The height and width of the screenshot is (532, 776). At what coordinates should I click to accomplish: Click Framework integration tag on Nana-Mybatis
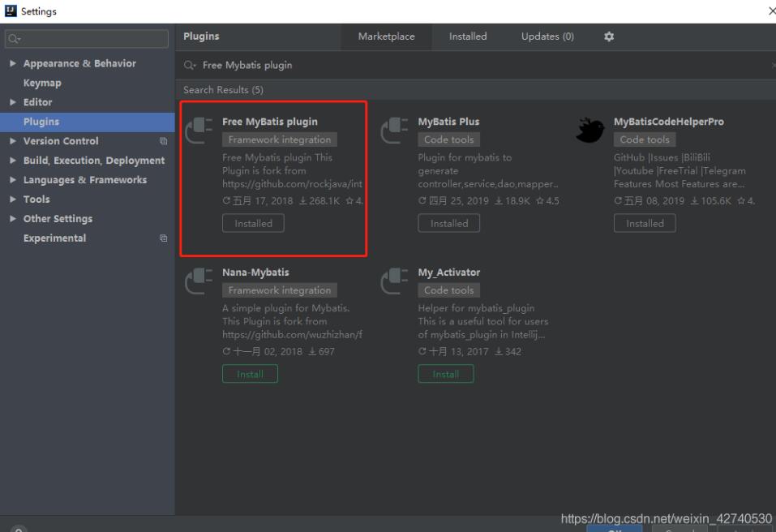(x=280, y=290)
